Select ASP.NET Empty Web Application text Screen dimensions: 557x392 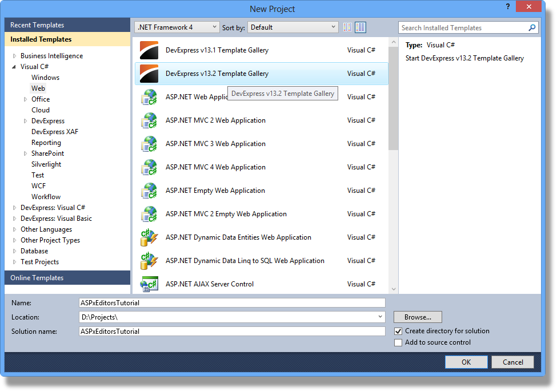pyautogui.click(x=215, y=191)
